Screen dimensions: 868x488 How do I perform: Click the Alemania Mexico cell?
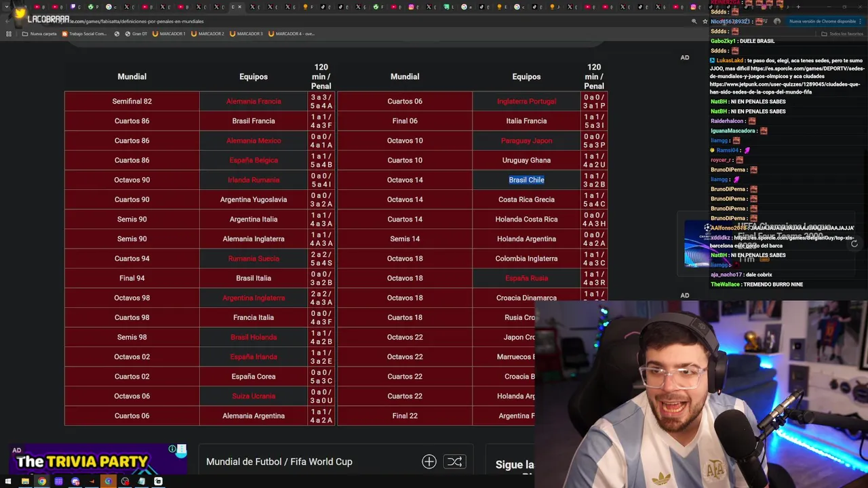click(254, 140)
